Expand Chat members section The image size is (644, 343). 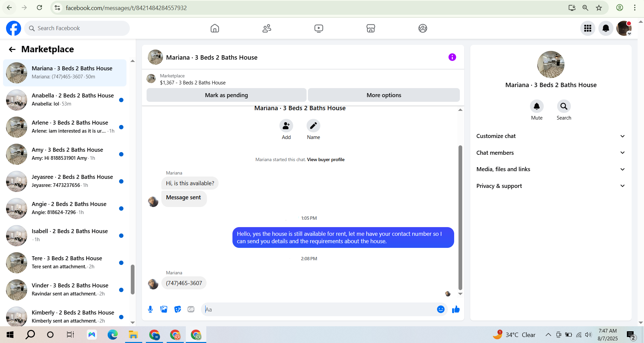pyautogui.click(x=551, y=153)
